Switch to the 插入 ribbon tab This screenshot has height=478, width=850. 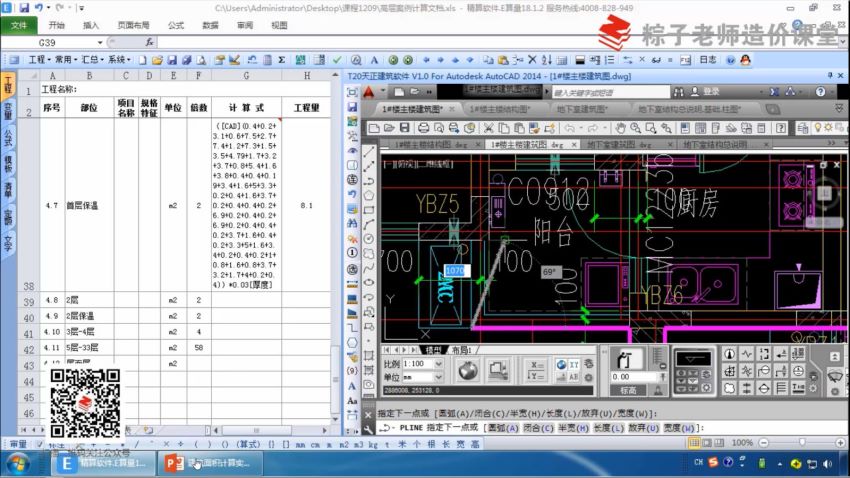(x=91, y=25)
